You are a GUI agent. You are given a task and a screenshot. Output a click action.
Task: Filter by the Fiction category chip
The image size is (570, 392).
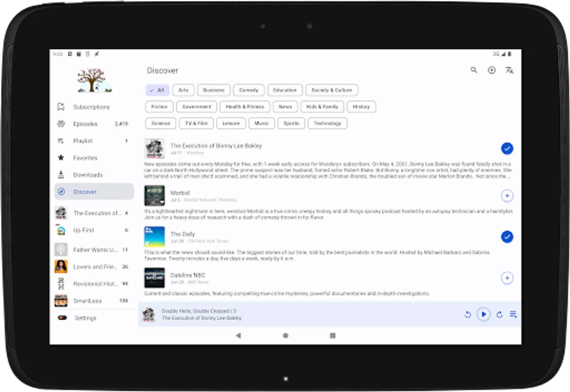click(x=159, y=107)
